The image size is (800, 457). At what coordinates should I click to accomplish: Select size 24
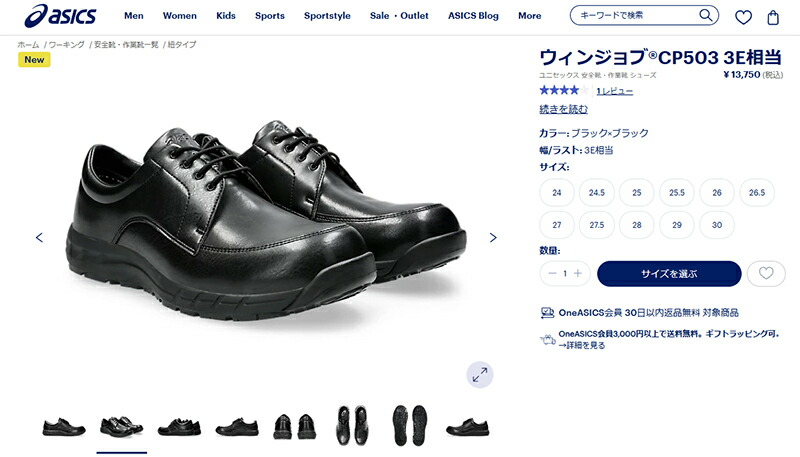coord(557,192)
